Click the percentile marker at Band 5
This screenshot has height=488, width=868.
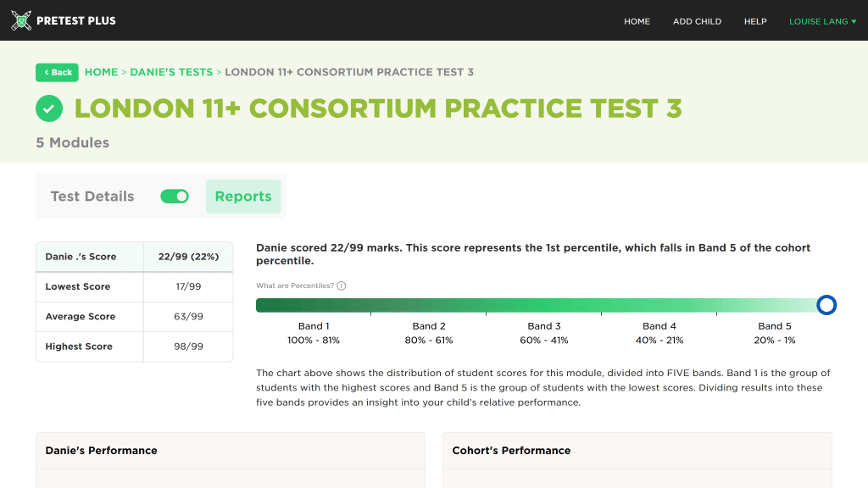(826, 304)
